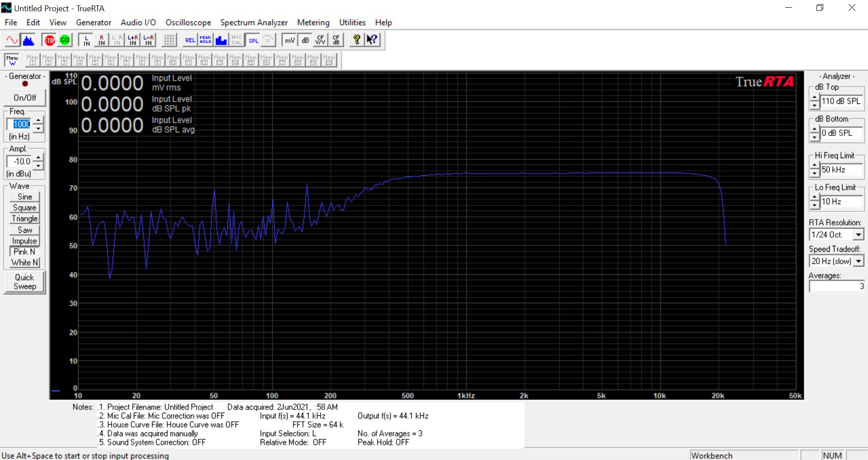
Task: Increase generator Freq with up arrow
Action: (x=38, y=120)
